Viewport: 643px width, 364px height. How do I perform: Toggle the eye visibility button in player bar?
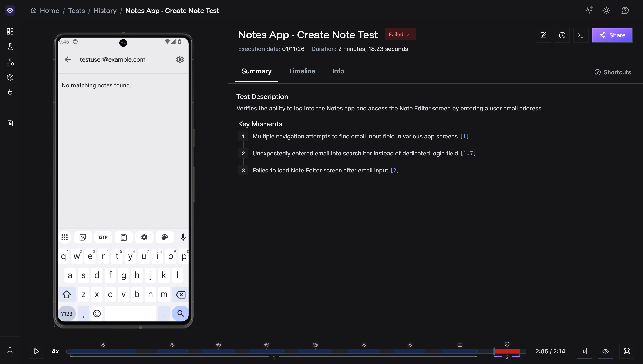[605, 351]
